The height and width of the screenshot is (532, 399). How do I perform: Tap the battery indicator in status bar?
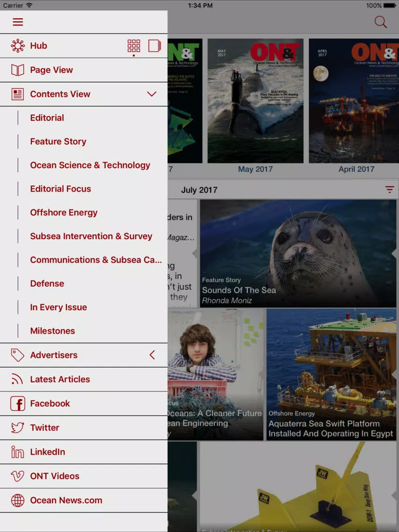(x=390, y=6)
